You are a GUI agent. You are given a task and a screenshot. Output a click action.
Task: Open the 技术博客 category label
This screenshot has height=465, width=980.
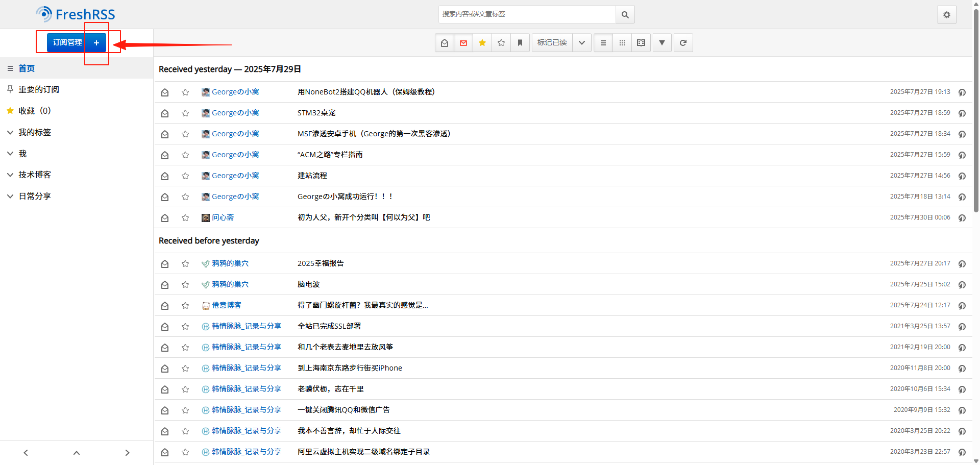[35, 175]
